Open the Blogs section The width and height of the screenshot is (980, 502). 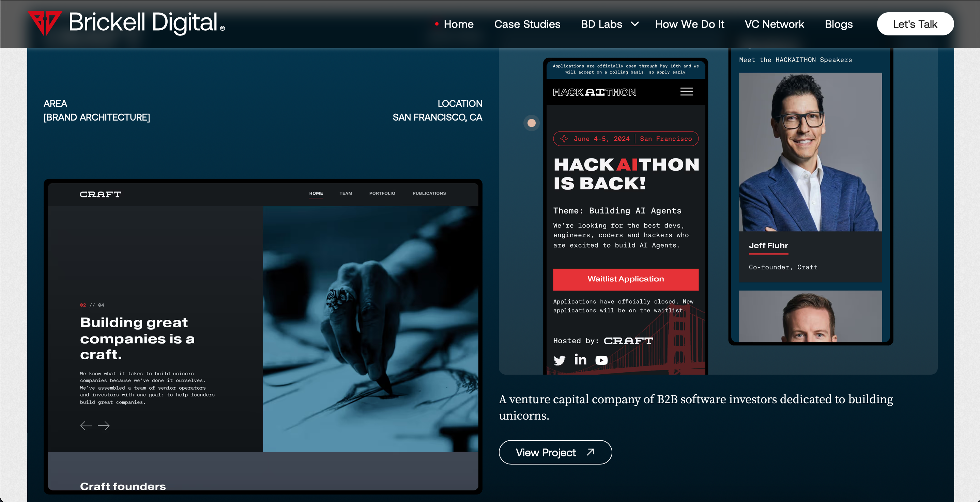(x=839, y=24)
